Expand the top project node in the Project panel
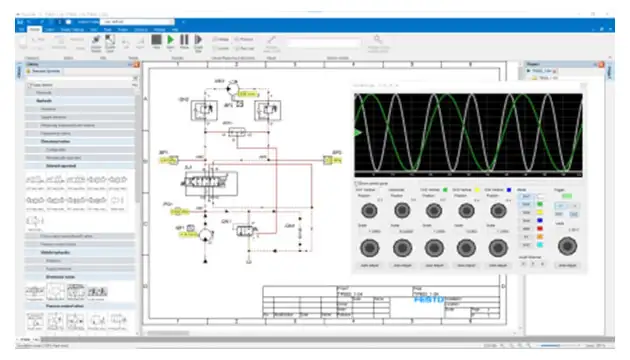This screenshot has width=630, height=360. point(529,71)
